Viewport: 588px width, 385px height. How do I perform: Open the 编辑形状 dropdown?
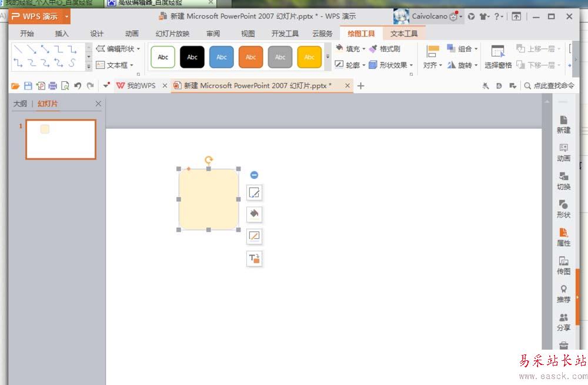click(x=118, y=48)
